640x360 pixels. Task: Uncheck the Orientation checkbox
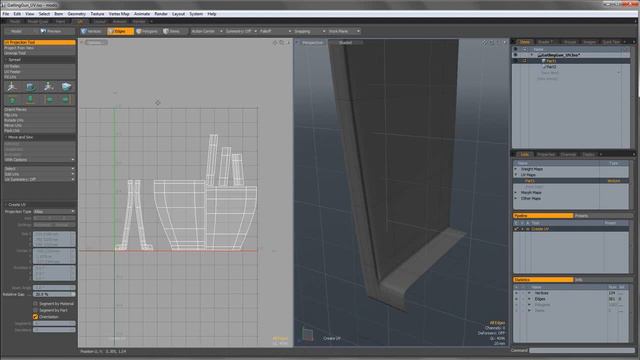click(36, 317)
